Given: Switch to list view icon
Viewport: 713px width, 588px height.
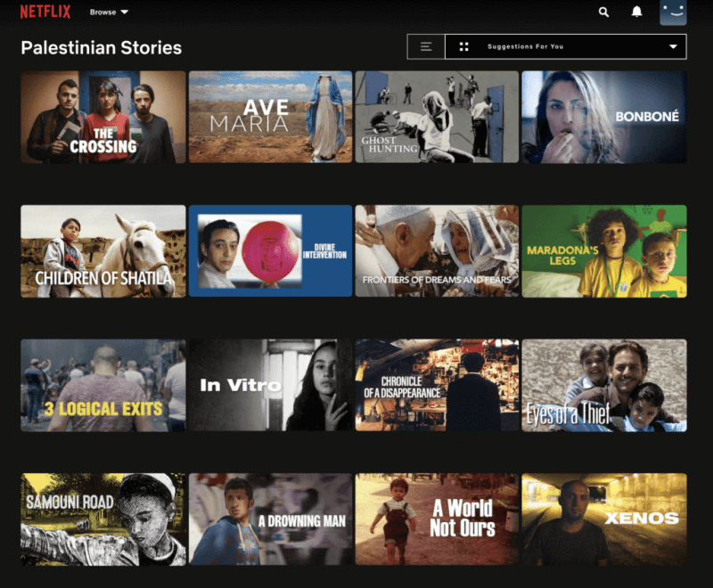Looking at the screenshot, I should click(x=426, y=46).
